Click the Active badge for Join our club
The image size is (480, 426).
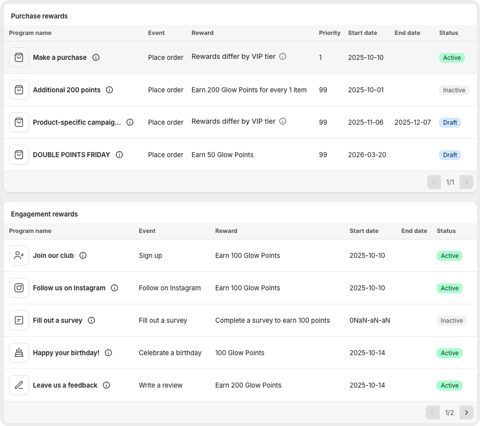[x=449, y=256]
